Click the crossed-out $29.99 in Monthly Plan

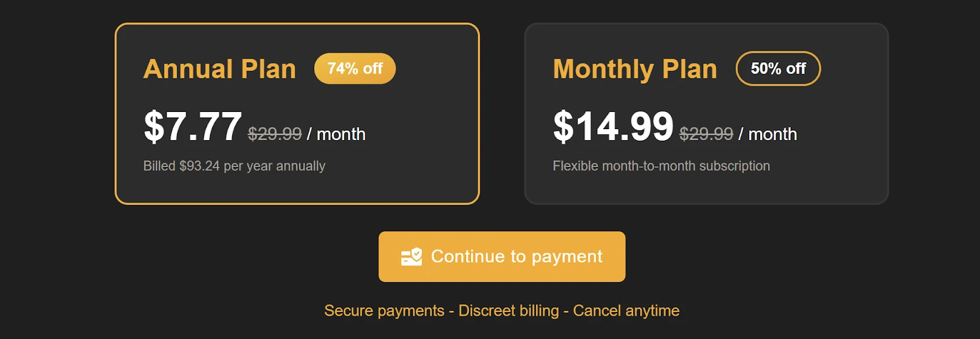click(706, 134)
